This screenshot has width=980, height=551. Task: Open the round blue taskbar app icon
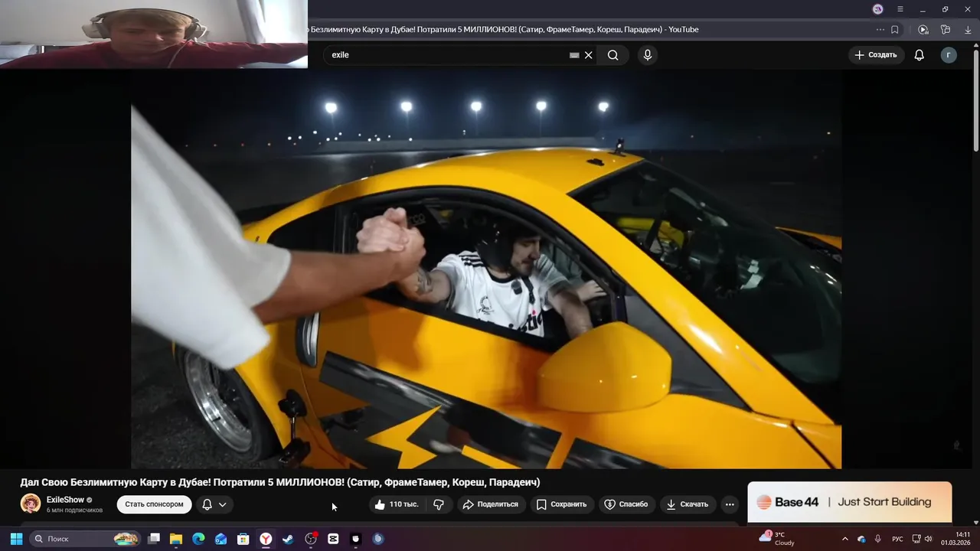[x=377, y=539]
